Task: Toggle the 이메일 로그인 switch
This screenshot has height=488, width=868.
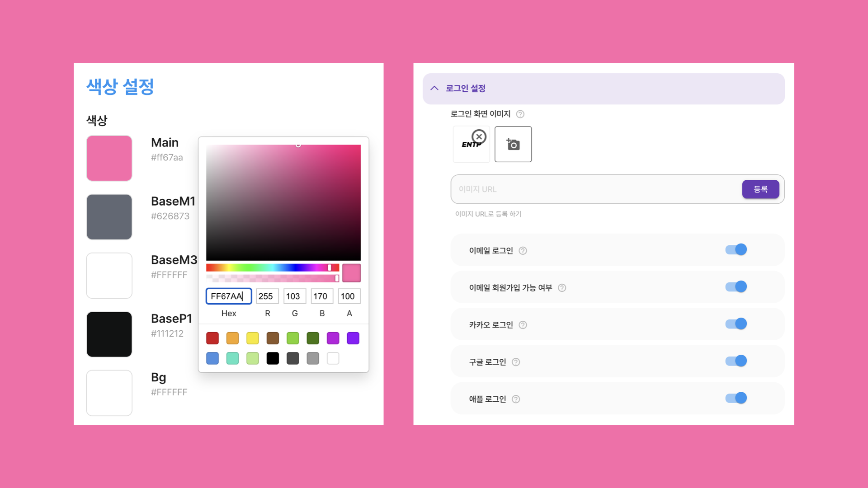Action: [x=736, y=249]
